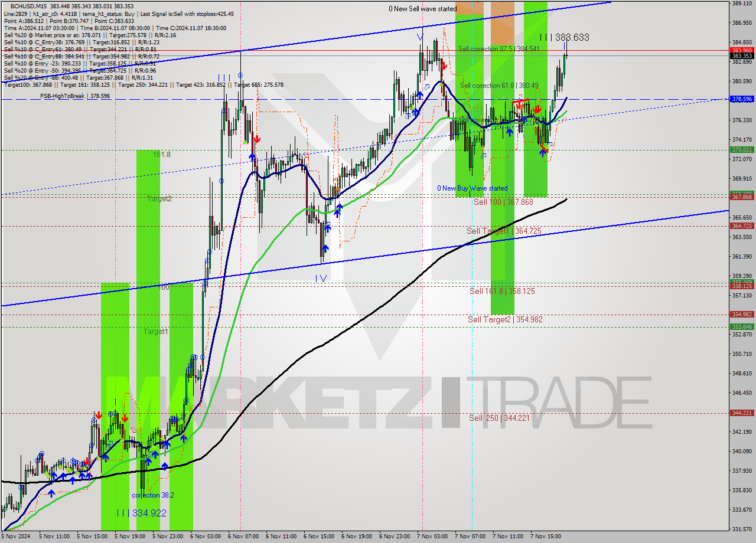Click the 389.110 price axis value

tap(742, 4)
